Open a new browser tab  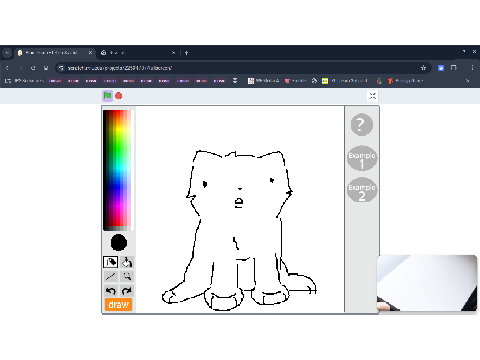[186, 53]
